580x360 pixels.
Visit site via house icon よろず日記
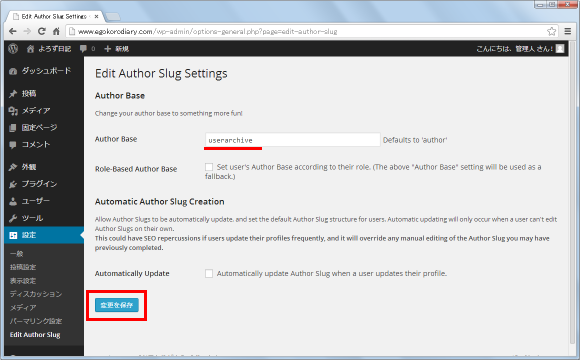(49, 48)
